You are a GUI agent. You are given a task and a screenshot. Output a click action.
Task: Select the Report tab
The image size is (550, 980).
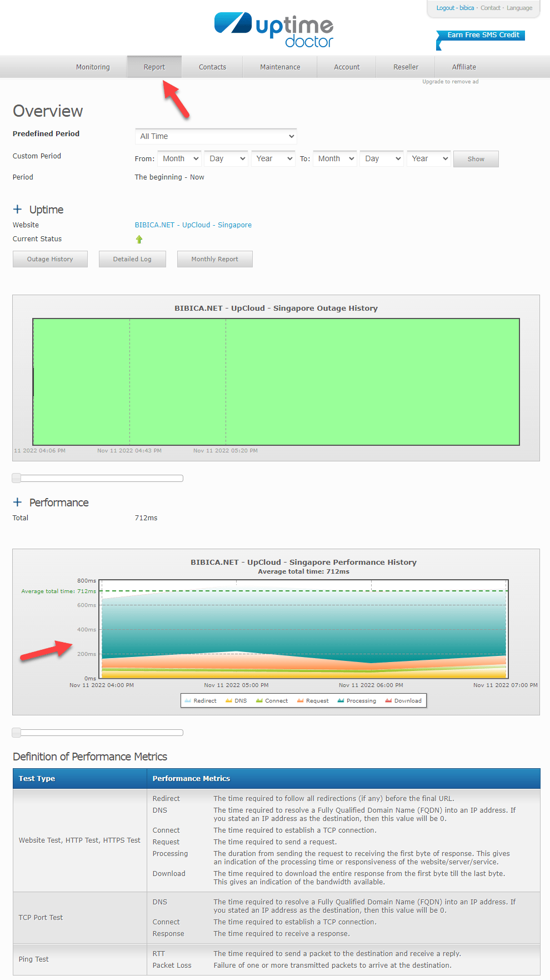click(x=154, y=67)
